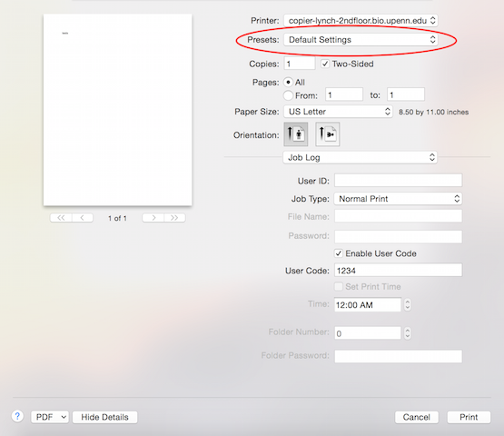The height and width of the screenshot is (436, 504).
Task: Select the All pages radio button
Action: [x=288, y=82]
